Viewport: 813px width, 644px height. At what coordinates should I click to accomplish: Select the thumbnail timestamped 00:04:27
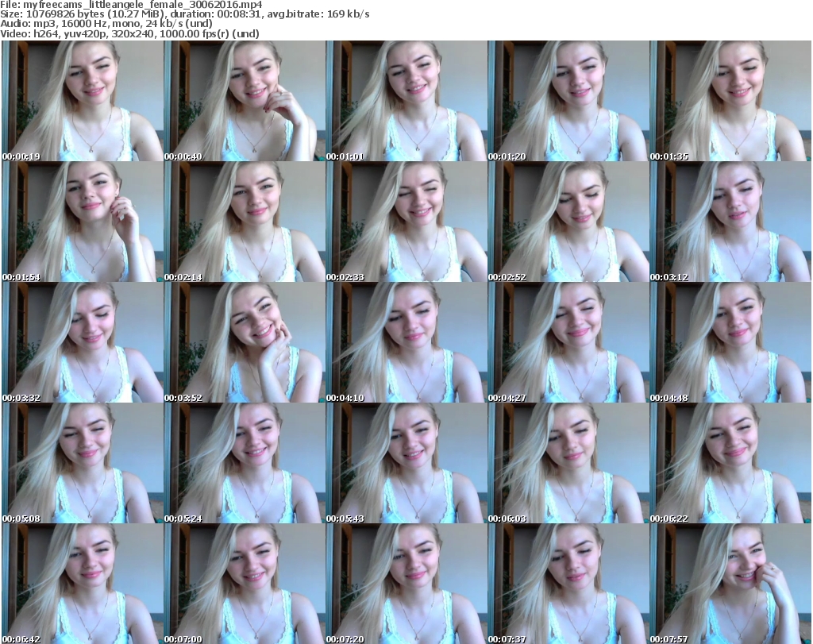pyautogui.click(x=568, y=343)
